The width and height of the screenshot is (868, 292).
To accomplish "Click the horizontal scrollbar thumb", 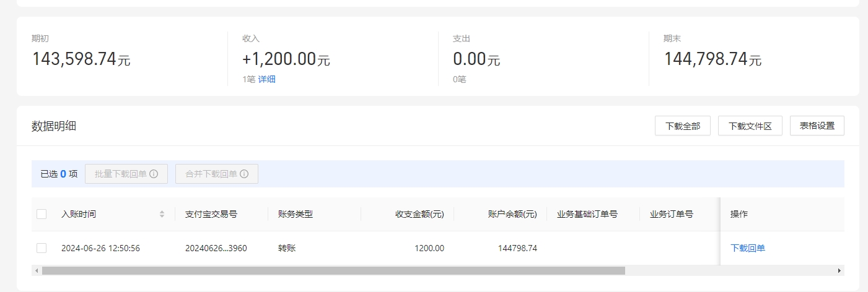I will point(333,270).
